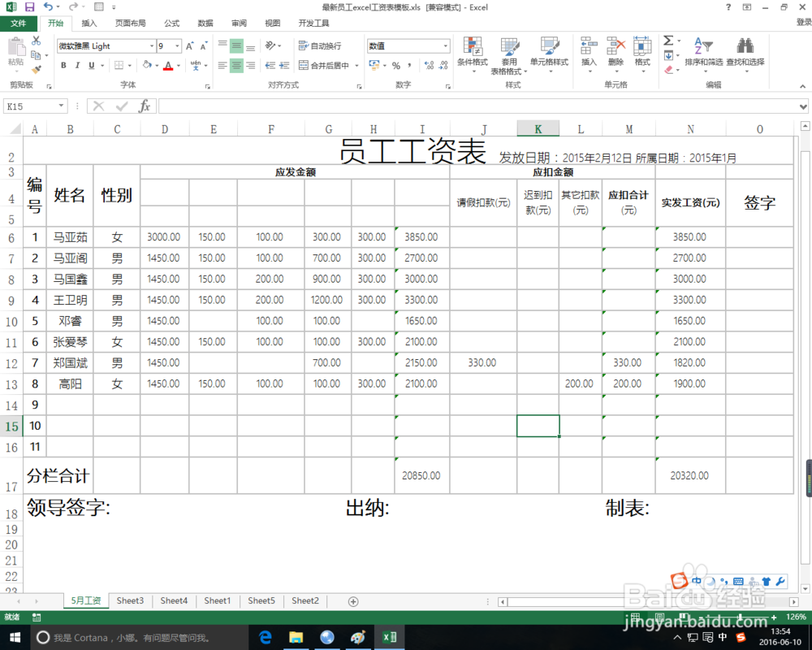Viewport: 812px width, 650px height.
Task: Open the font name dropdown (微软雅黑 Light)
Action: tap(152, 46)
